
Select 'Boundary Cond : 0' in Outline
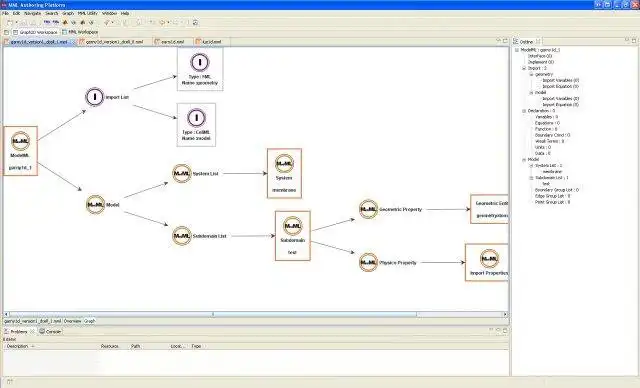click(x=553, y=135)
